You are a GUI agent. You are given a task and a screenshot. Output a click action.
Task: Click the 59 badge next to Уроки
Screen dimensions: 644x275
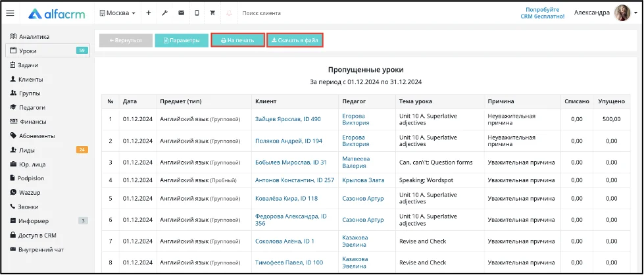click(x=82, y=51)
